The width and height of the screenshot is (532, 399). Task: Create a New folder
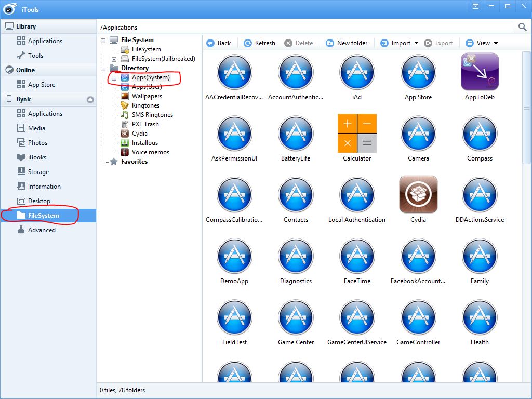point(347,43)
